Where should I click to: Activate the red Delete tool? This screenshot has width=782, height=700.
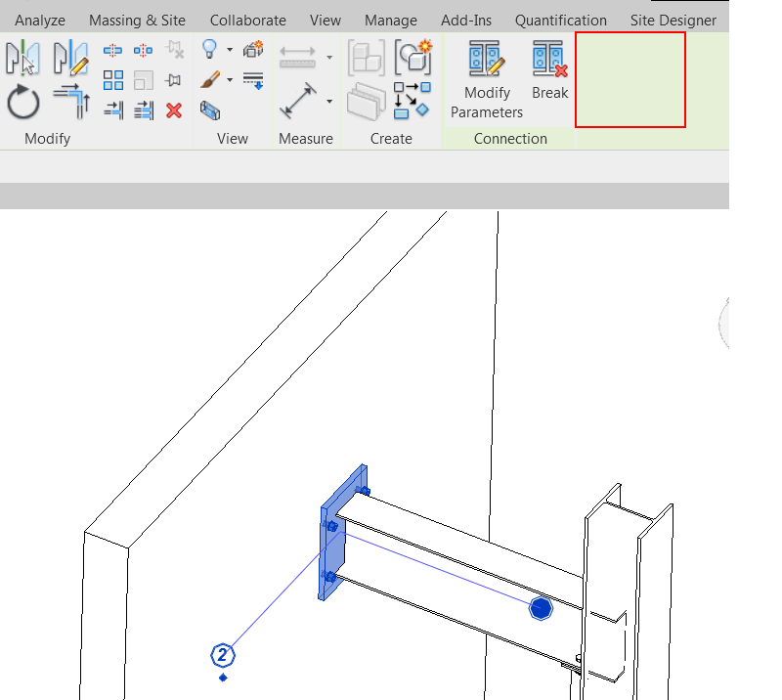(x=174, y=109)
